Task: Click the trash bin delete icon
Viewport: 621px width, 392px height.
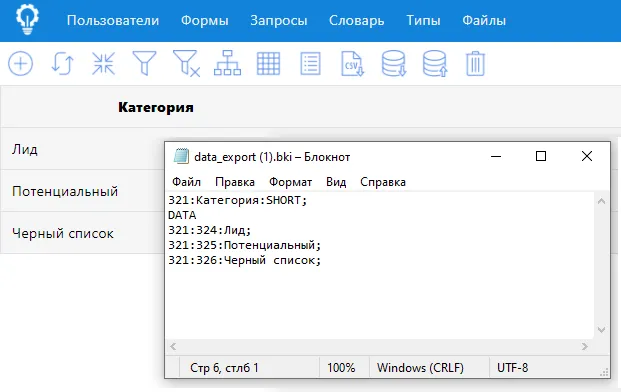Action: [x=475, y=63]
